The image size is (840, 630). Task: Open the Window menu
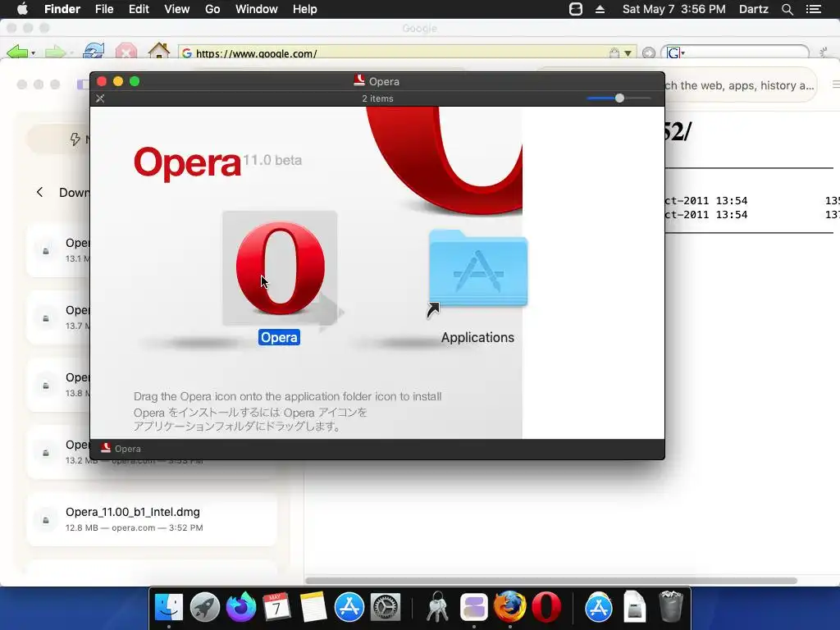257,9
